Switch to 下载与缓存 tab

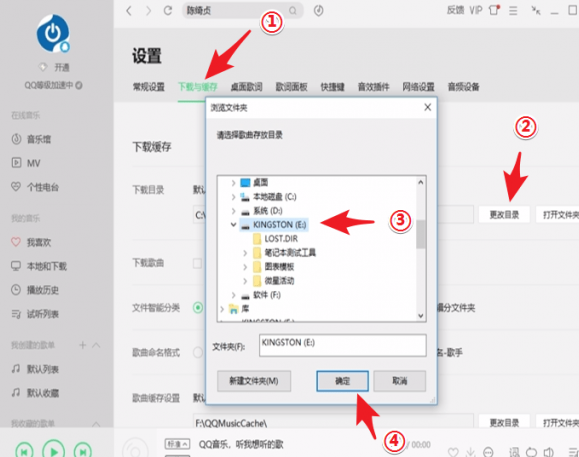tap(198, 87)
